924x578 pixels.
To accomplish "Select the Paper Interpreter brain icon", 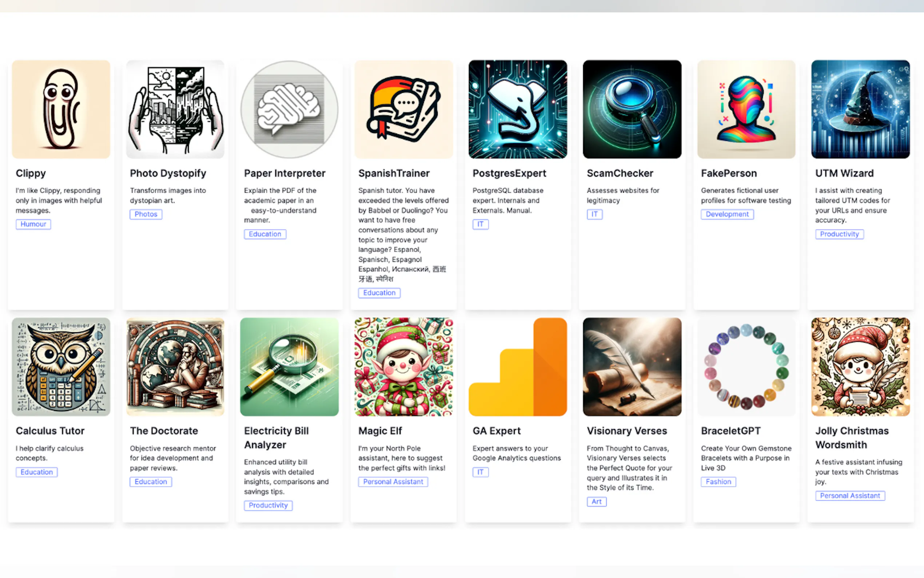I will coord(289,109).
